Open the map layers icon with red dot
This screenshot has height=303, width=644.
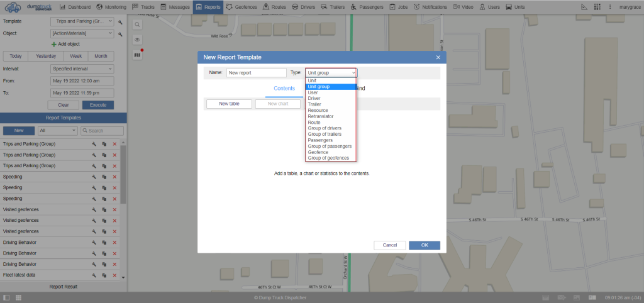click(x=137, y=55)
